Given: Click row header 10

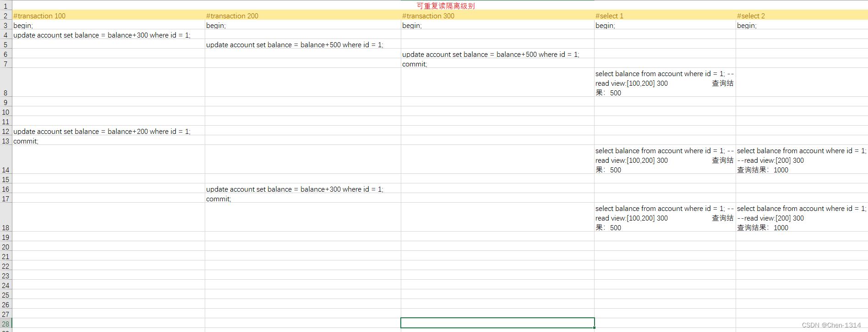Looking at the screenshot, I should coord(5,111).
